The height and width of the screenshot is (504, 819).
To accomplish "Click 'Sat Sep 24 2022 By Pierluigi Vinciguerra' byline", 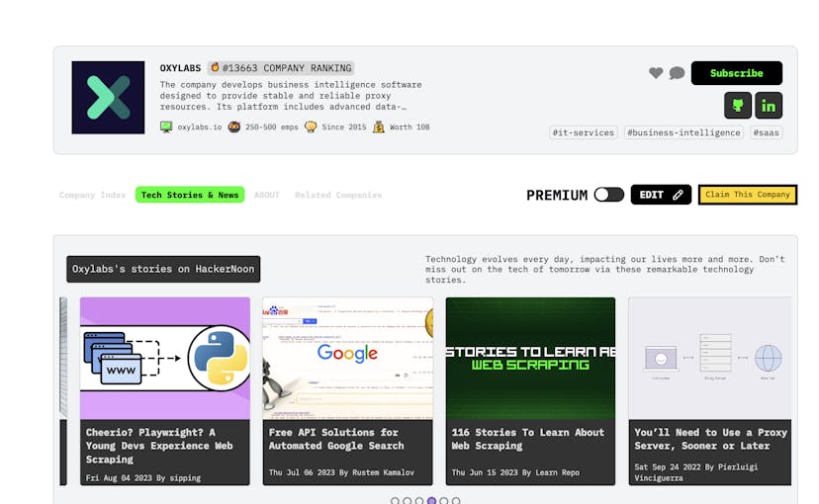I will [x=695, y=472].
